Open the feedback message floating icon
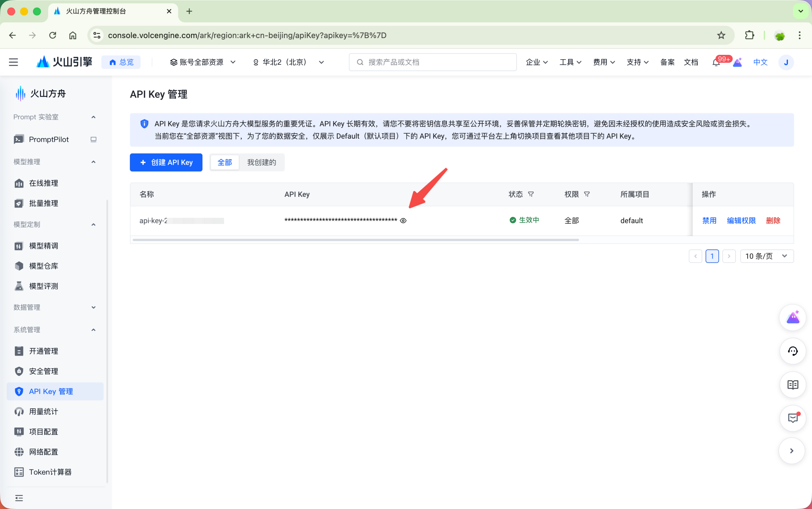812x509 pixels. pos(792,418)
